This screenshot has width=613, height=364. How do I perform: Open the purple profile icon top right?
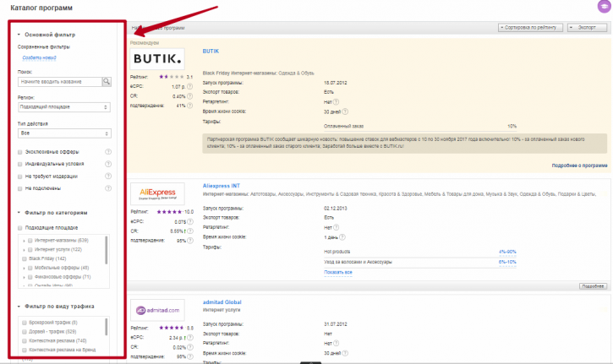605,6
